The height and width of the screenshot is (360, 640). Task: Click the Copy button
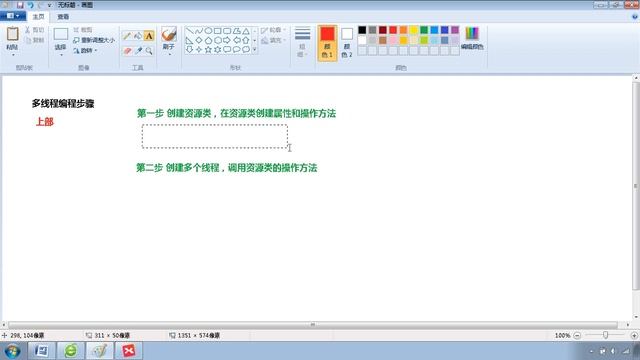34,40
